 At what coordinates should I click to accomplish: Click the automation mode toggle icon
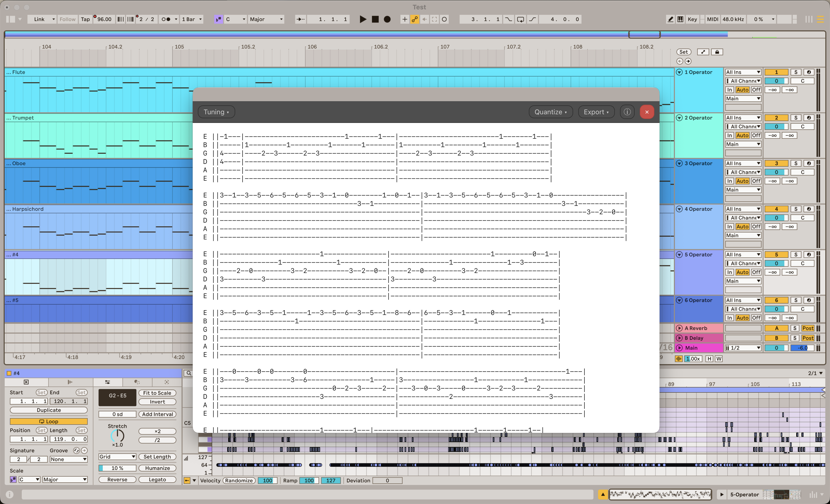coord(703,52)
